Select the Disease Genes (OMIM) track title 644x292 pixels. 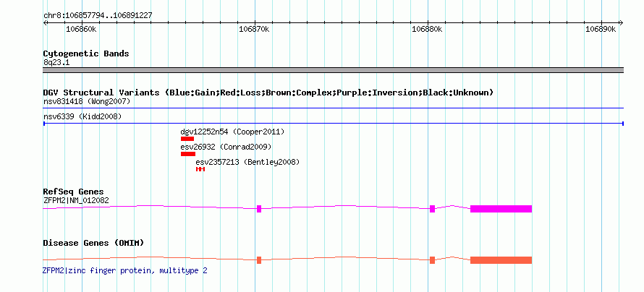(93, 243)
